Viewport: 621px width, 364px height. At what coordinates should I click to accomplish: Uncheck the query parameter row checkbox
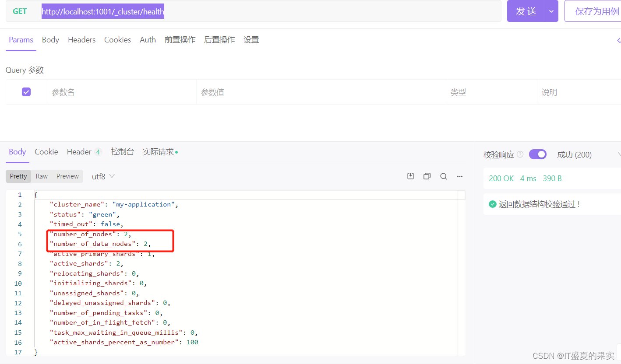(x=26, y=92)
